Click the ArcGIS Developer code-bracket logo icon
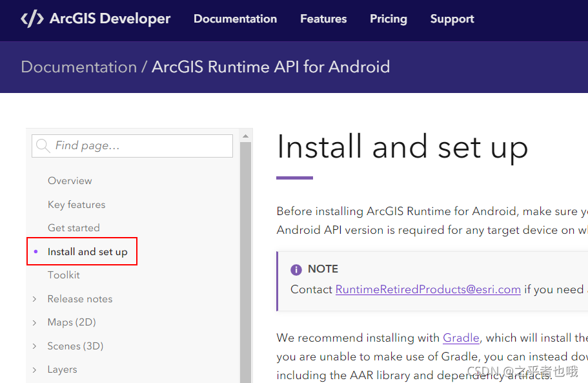 tap(32, 19)
